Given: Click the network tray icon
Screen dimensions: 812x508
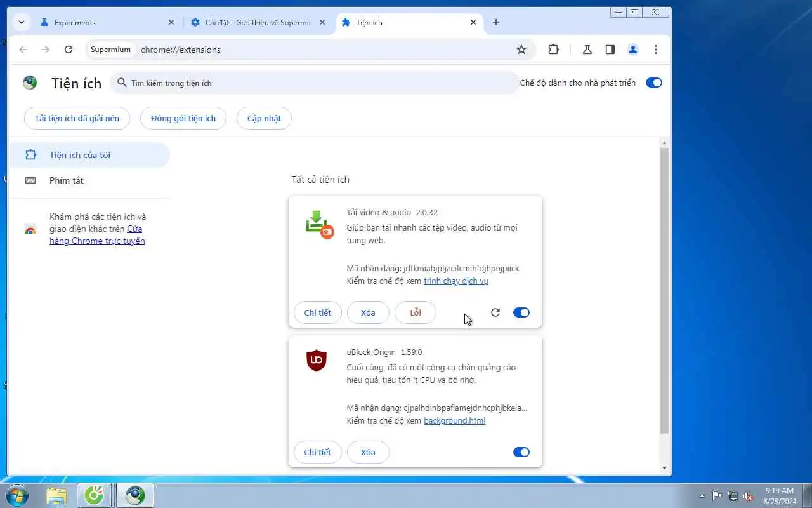Looking at the screenshot, I should click(733, 496).
